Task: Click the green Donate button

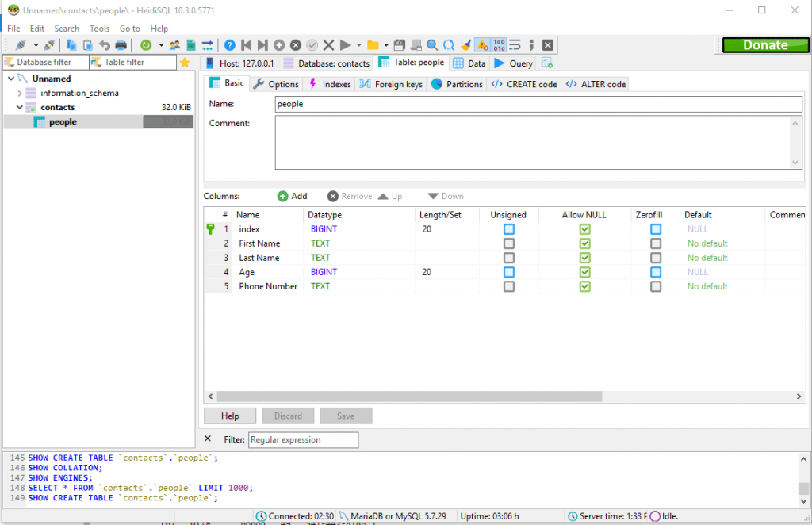Action: pyautogui.click(x=764, y=45)
